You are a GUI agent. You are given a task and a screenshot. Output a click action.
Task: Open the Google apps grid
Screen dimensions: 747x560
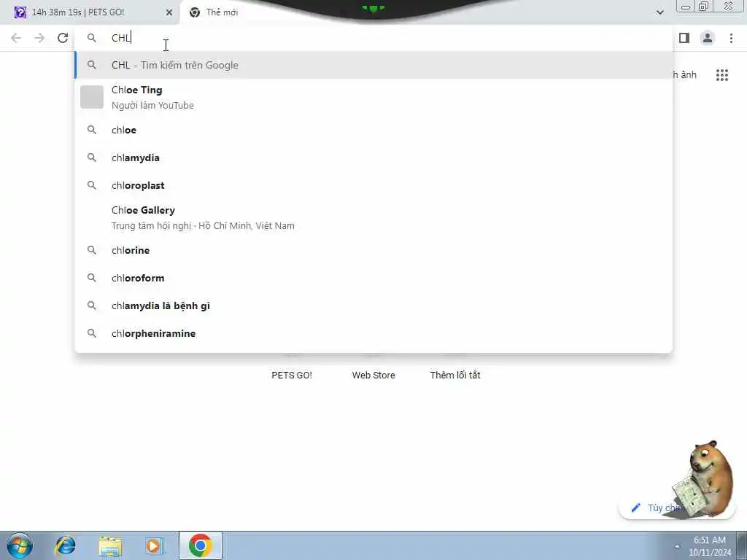[721, 75]
